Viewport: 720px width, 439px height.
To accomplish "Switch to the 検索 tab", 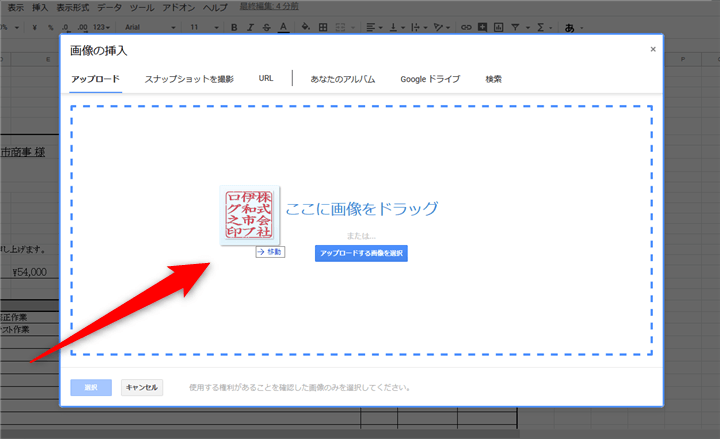I will [x=494, y=79].
